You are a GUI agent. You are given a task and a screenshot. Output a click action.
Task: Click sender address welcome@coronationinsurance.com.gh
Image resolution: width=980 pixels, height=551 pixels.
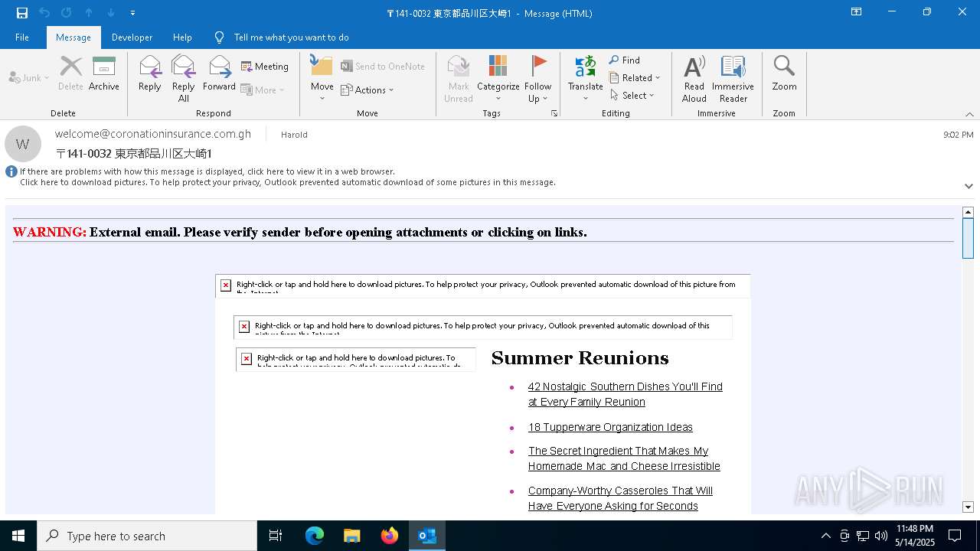[153, 134]
